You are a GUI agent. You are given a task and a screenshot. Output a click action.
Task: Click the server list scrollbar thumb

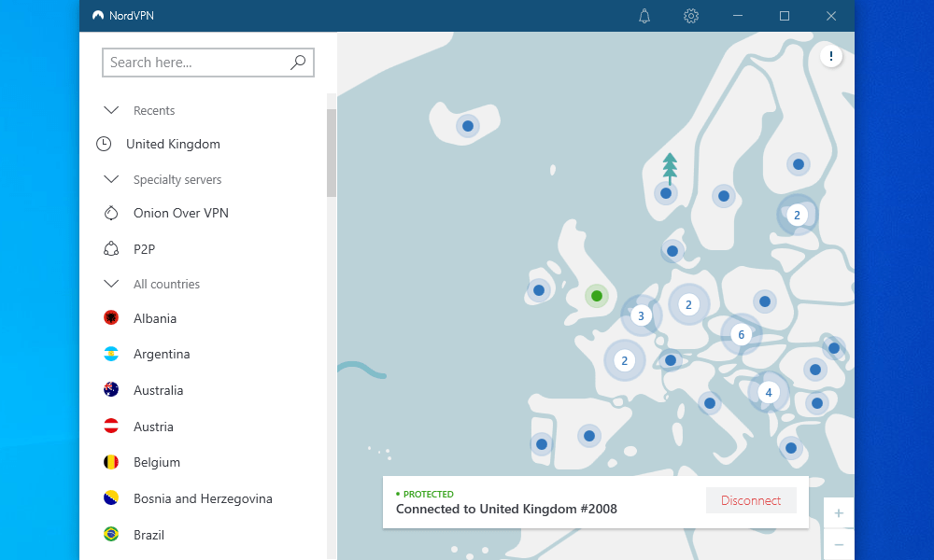pyautogui.click(x=332, y=153)
